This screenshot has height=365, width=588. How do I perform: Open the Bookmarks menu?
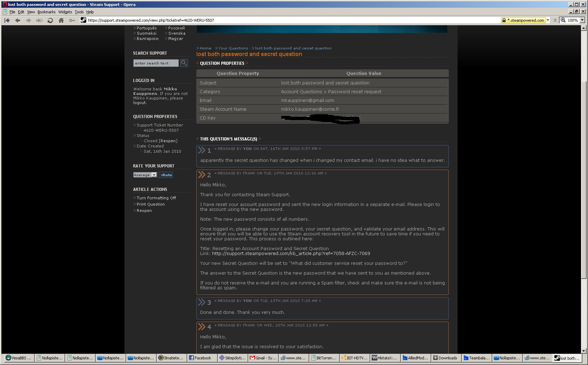(46, 12)
